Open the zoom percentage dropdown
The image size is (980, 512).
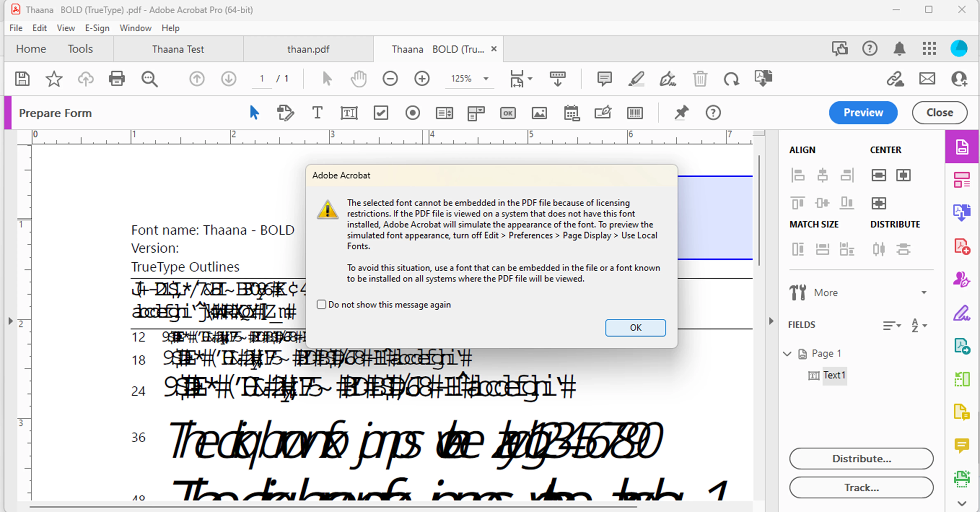click(x=486, y=79)
